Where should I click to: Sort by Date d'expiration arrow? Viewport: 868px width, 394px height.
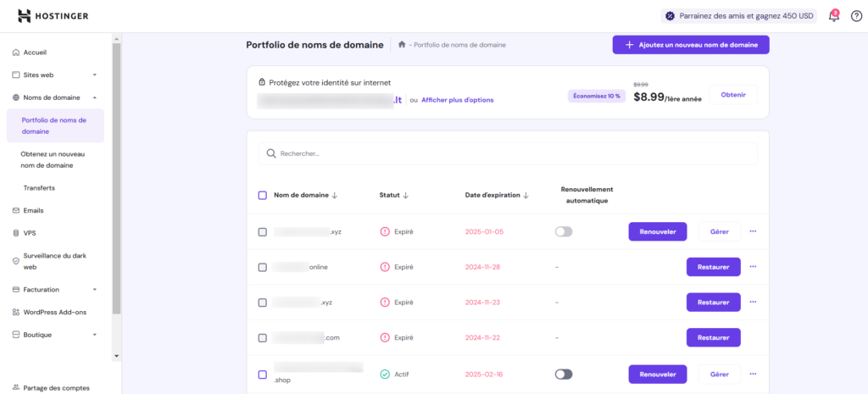pyautogui.click(x=526, y=196)
